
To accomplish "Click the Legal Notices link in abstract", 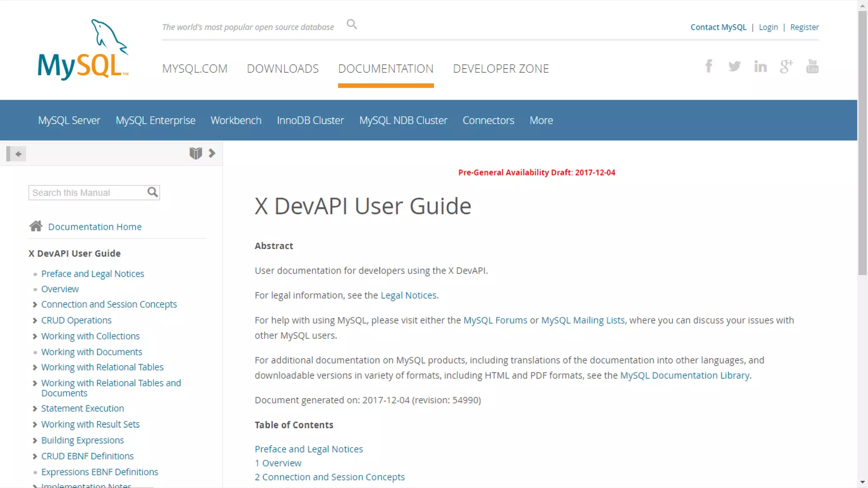I will pos(408,295).
